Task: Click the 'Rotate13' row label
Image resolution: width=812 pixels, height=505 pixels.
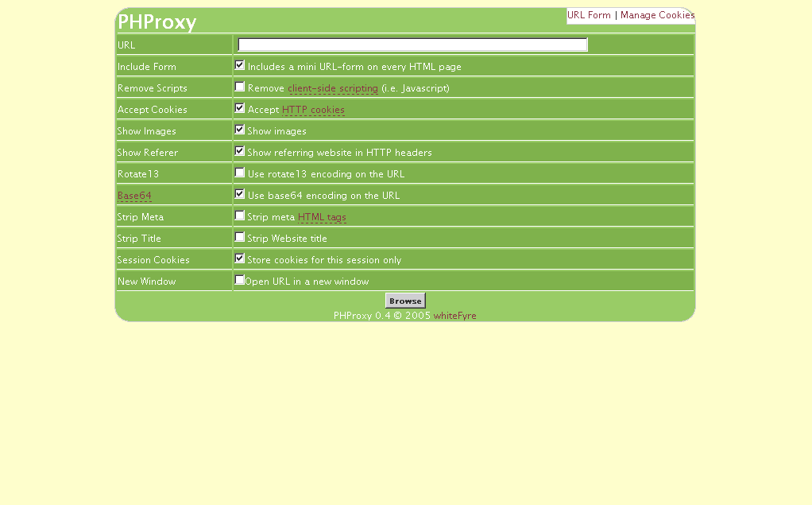Action: pos(138,174)
